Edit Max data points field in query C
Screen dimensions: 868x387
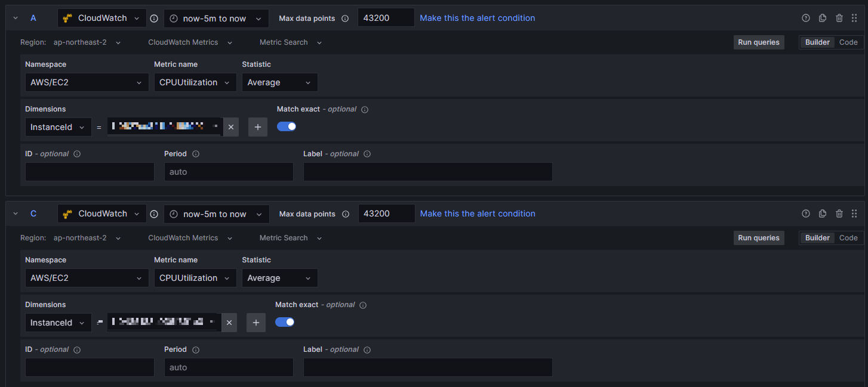point(386,213)
